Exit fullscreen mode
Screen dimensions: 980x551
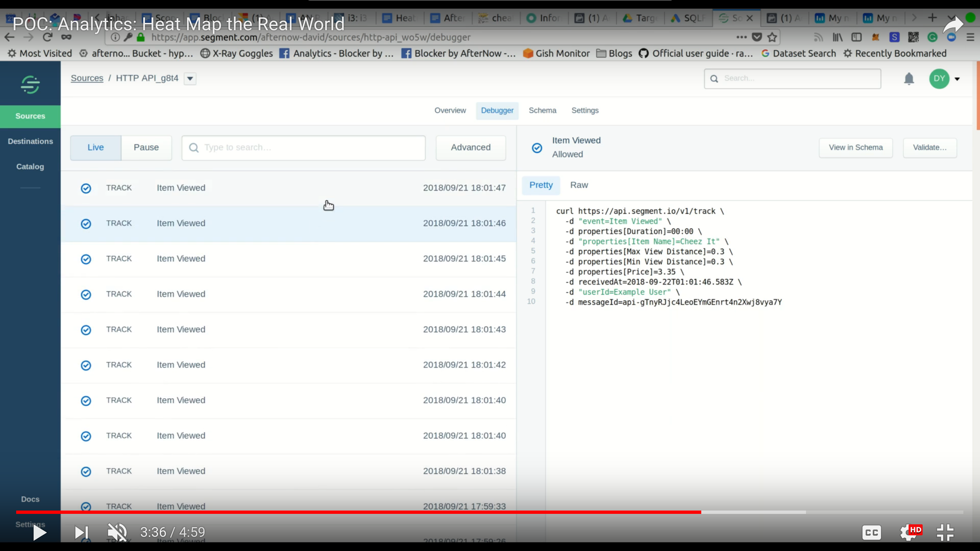click(945, 532)
